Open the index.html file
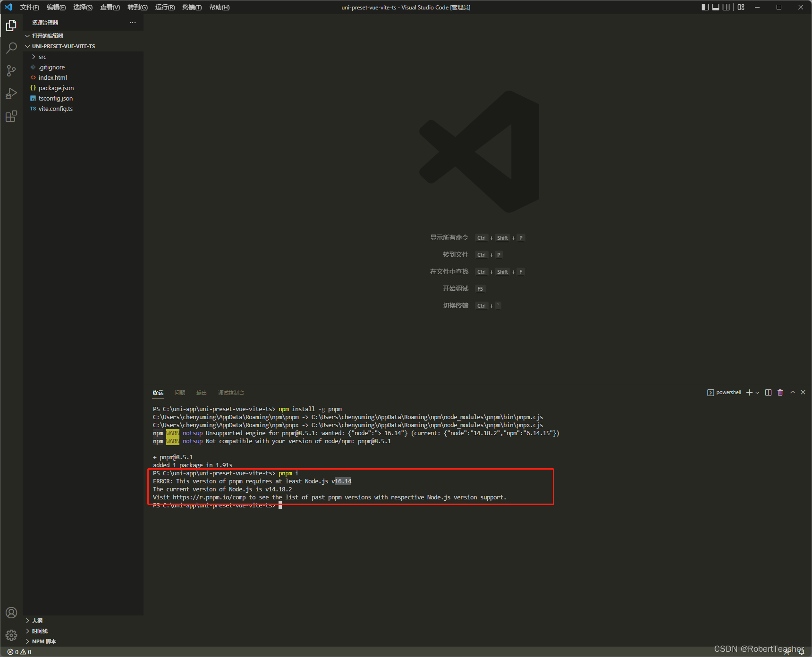This screenshot has height=657, width=812. [83, 77]
